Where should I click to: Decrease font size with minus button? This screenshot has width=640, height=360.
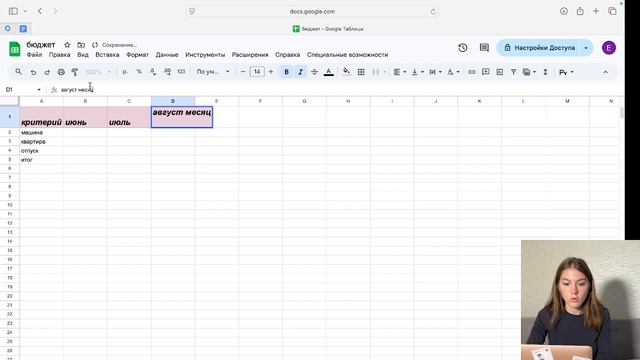point(243,72)
